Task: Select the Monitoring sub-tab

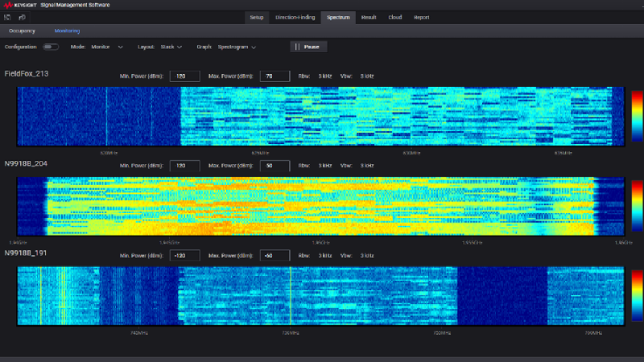Action: tap(67, 31)
